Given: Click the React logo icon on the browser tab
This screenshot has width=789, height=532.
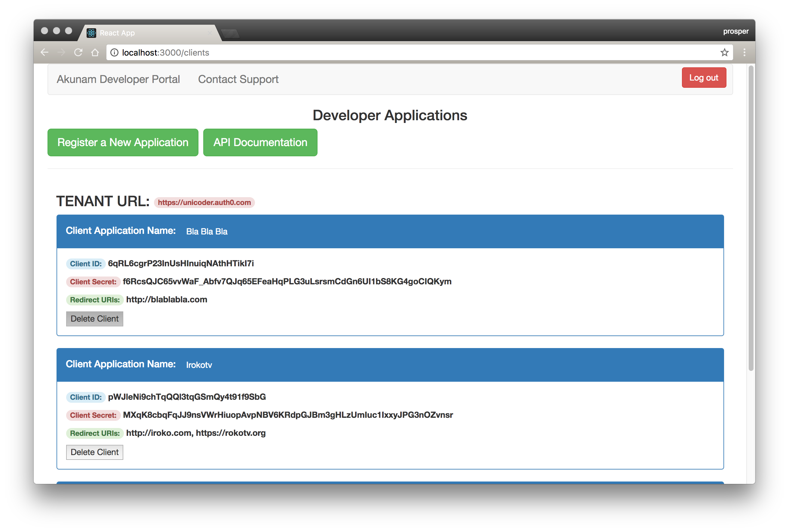Looking at the screenshot, I should point(91,32).
